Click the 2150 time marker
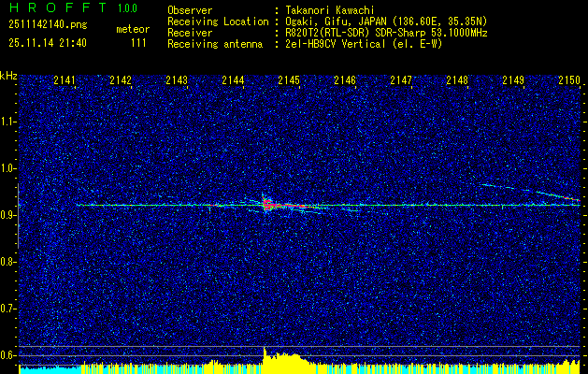 point(569,80)
